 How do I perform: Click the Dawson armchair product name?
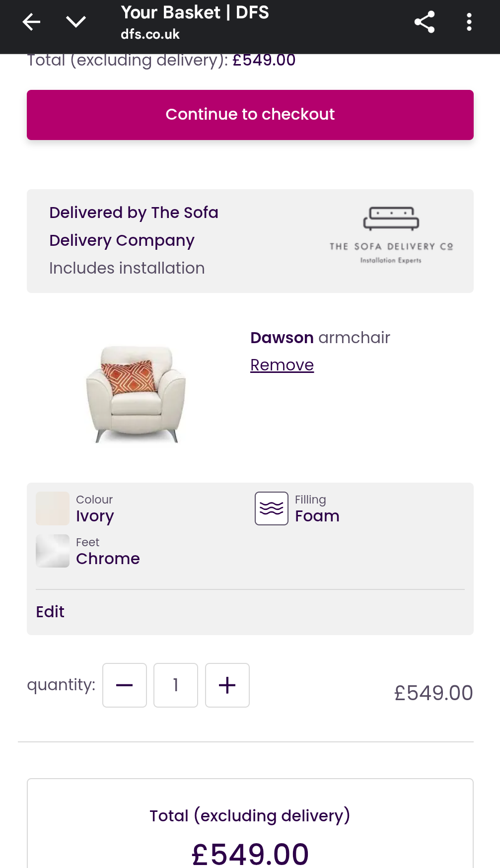point(320,338)
